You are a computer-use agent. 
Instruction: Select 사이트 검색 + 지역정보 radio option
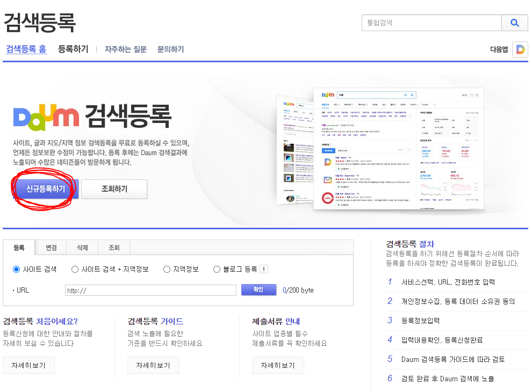coord(75,269)
